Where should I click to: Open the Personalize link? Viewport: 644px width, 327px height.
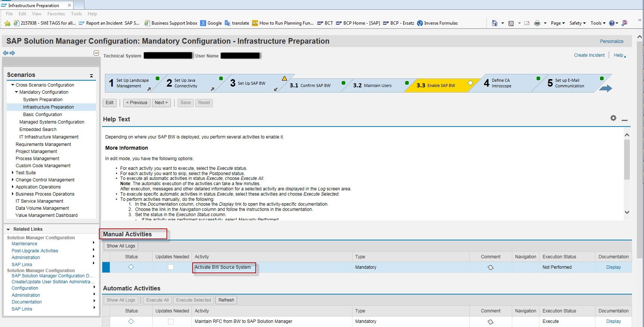point(612,41)
